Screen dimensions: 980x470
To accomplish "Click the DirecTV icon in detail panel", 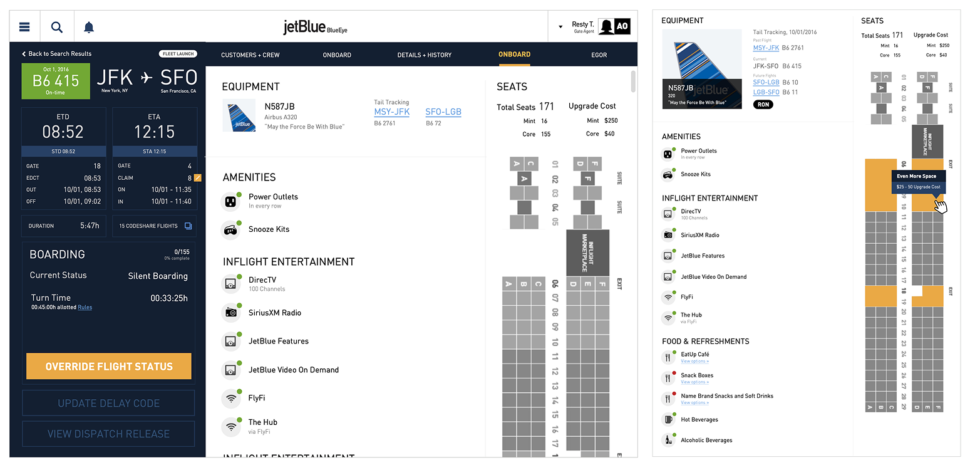I will point(669,214).
